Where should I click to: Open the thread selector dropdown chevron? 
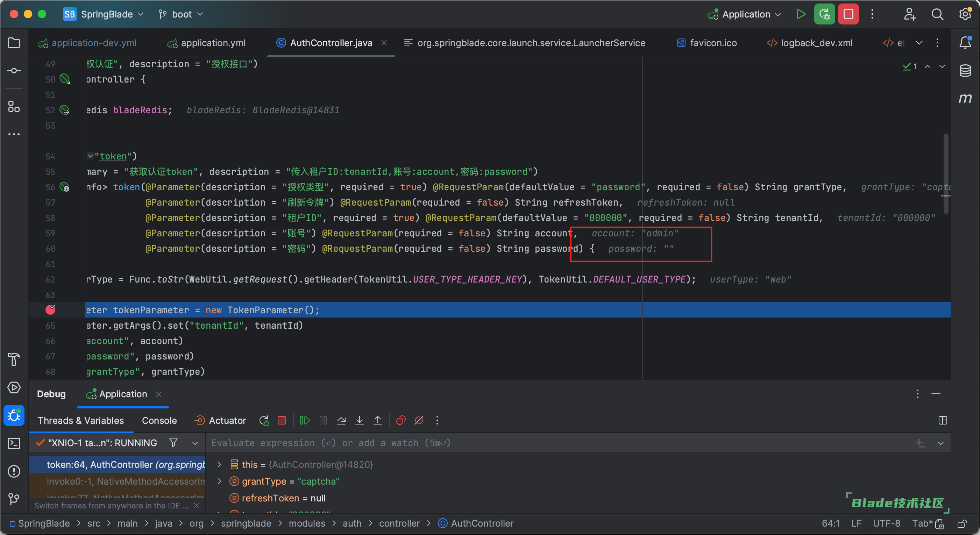[195, 443]
